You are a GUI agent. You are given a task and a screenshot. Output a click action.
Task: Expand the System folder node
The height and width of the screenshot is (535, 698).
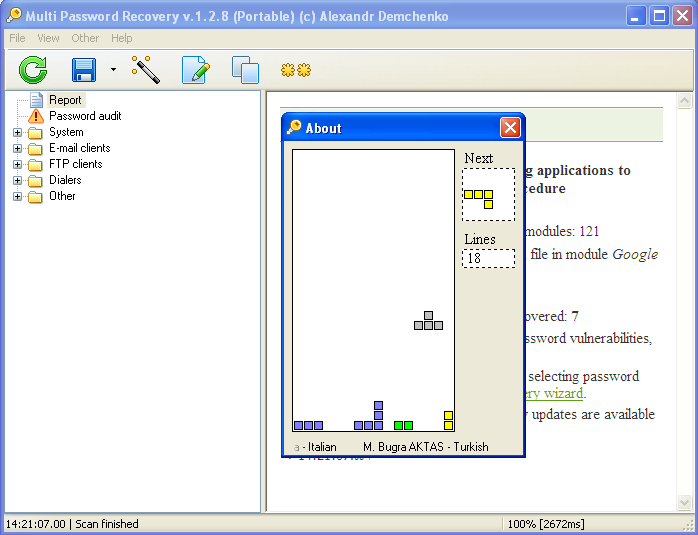(x=17, y=132)
